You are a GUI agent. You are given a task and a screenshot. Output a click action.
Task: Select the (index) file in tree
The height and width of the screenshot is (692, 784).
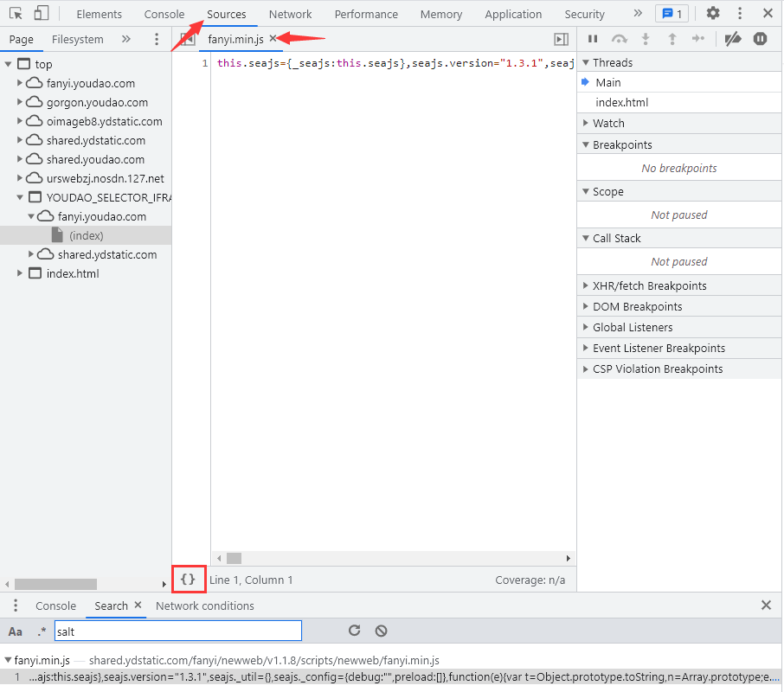point(86,235)
